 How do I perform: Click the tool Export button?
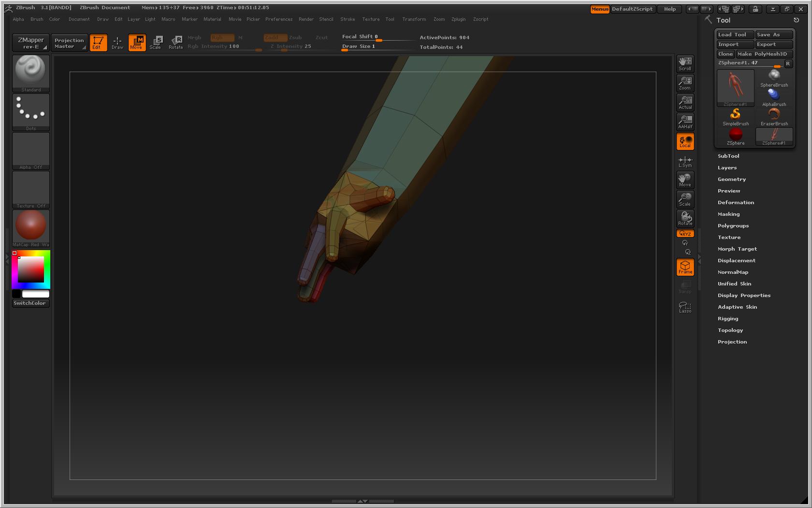774,45
